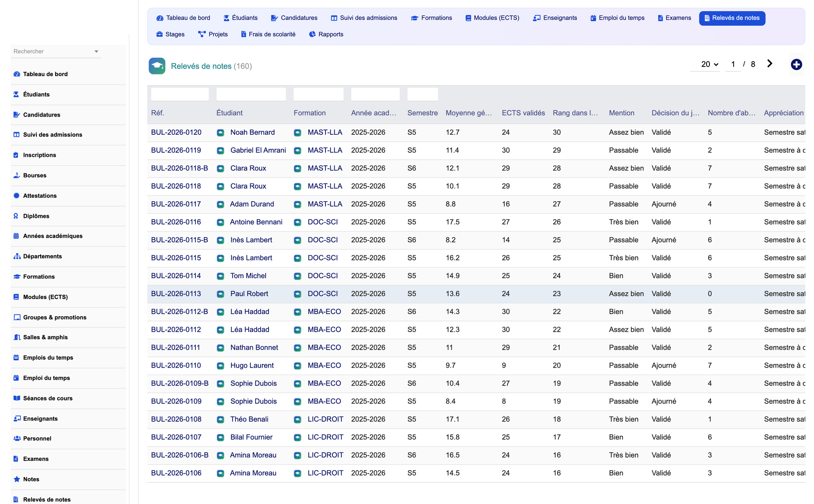Click the Attestations sidebar badge icon
814x504 pixels.
[x=17, y=196]
